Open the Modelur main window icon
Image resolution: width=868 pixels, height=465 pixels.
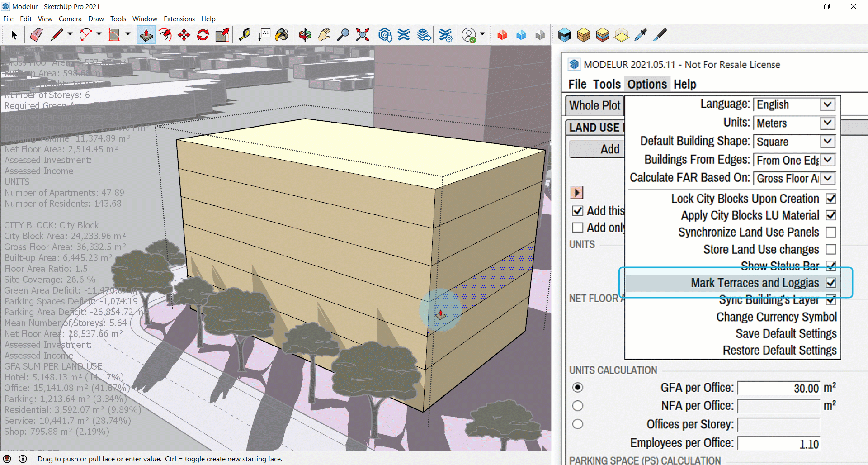[565, 35]
